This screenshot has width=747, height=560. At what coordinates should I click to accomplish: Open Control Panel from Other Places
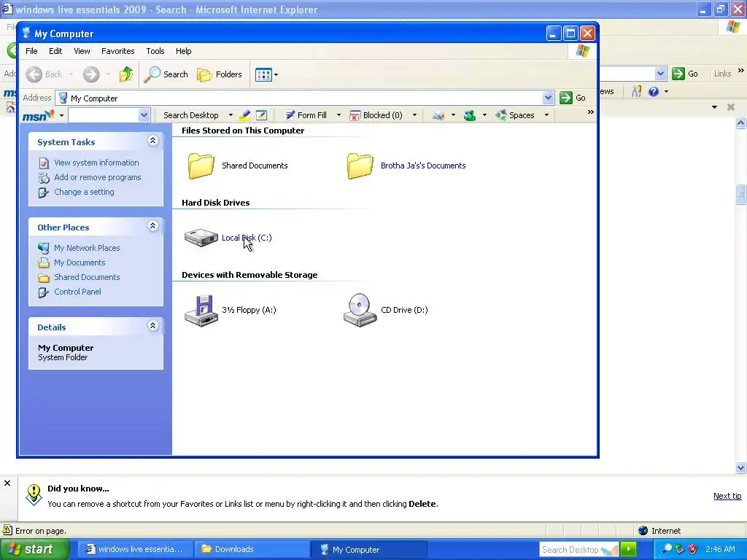[77, 292]
